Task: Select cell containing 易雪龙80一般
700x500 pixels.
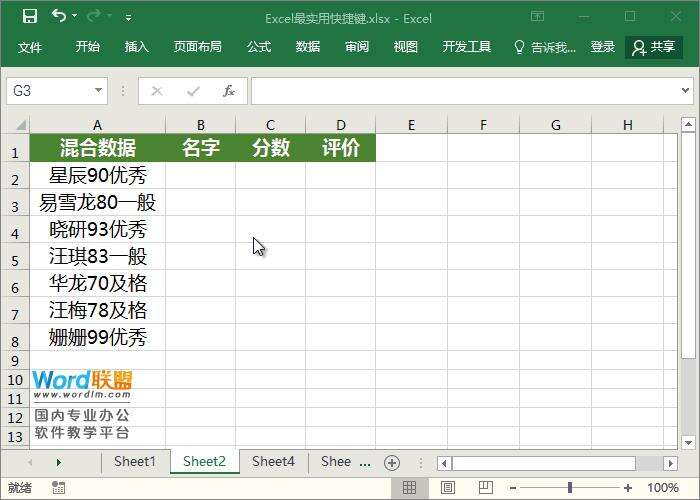Action: 97,203
